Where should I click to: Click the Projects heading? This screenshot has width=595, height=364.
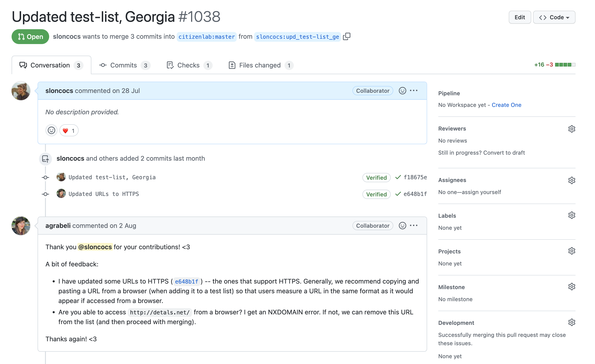coord(449,252)
